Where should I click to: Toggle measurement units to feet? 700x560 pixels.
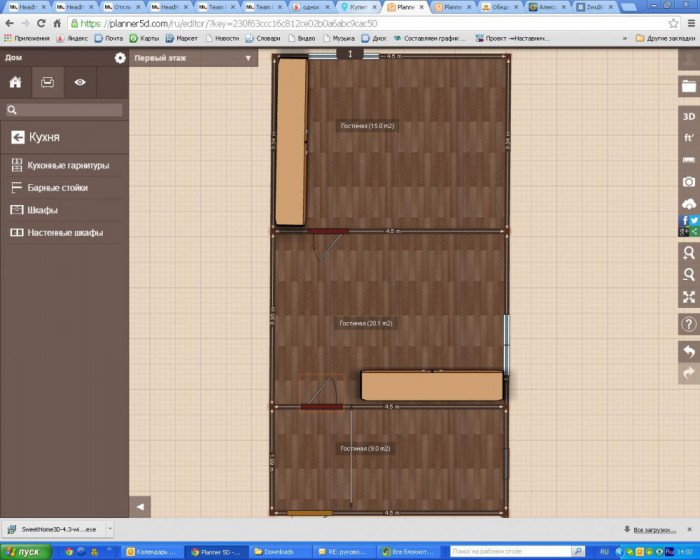[x=688, y=137]
